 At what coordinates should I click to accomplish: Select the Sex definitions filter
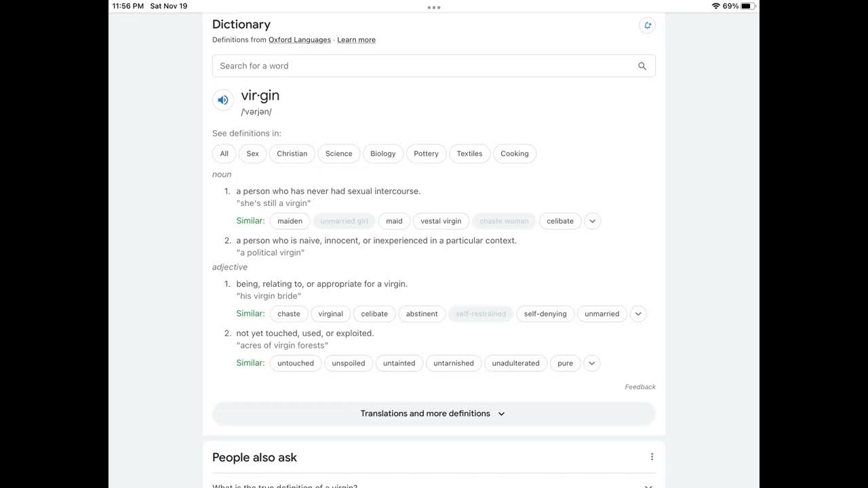252,154
